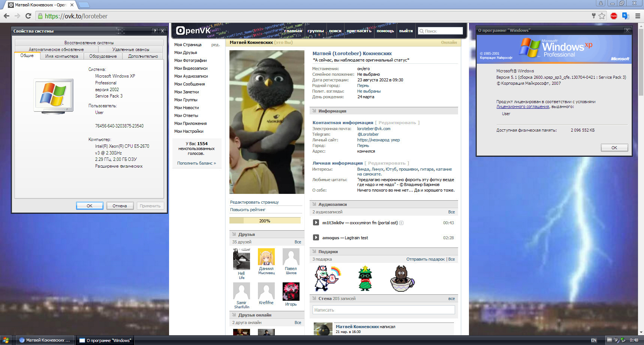The height and width of the screenshot is (345, 644).
Task: Open the Редактировать страницу link
Action: tap(254, 202)
